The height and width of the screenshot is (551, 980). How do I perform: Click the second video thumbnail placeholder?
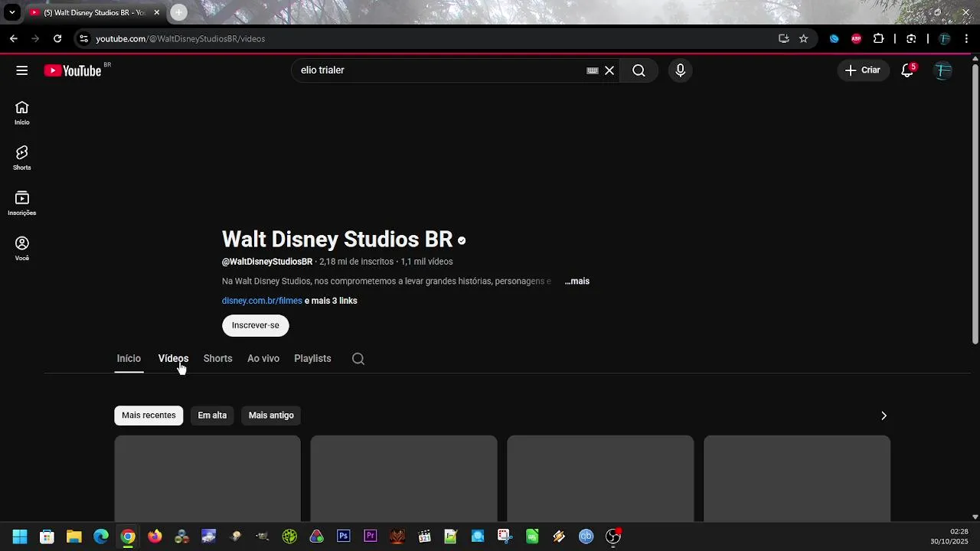[x=404, y=478]
